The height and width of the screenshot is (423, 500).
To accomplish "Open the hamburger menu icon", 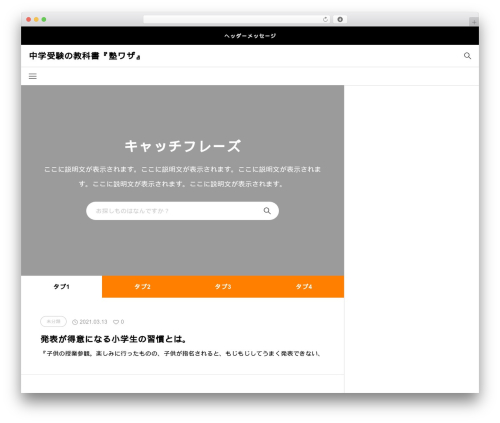I will pos(33,76).
